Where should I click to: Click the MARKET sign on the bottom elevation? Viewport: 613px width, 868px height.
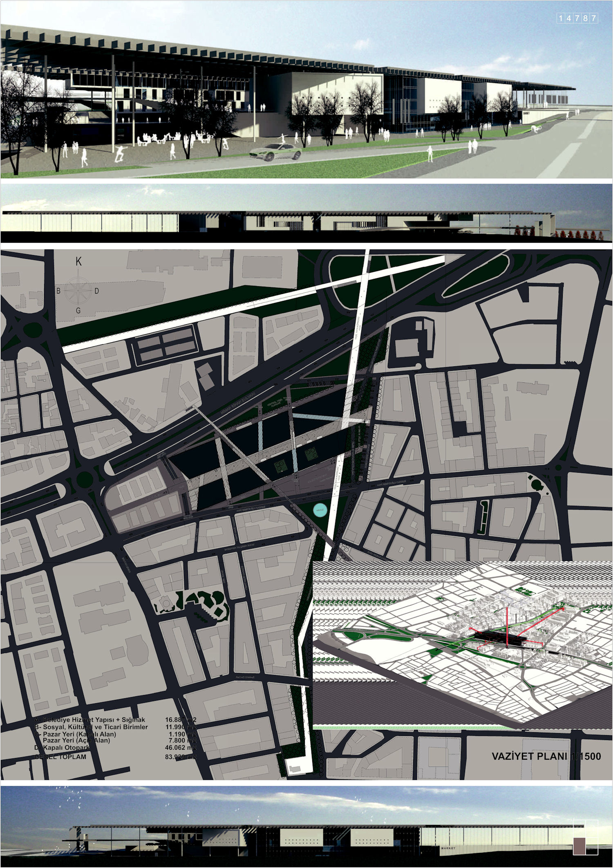click(447, 848)
